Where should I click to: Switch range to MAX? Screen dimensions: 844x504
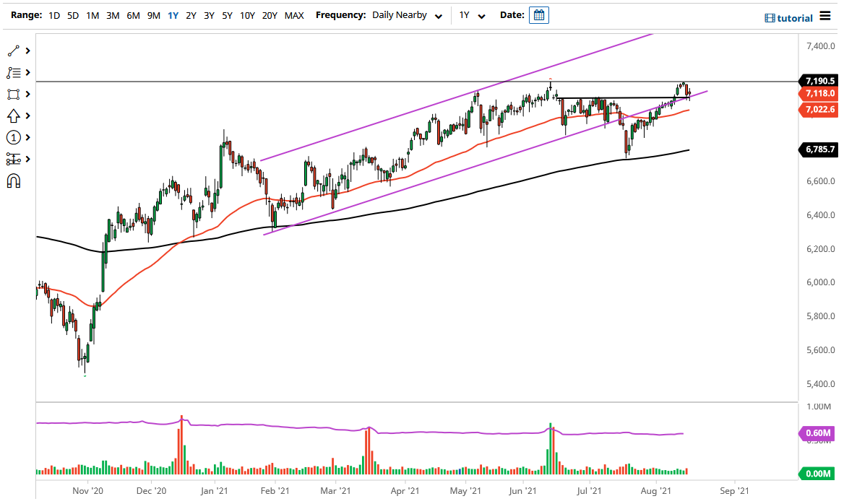point(294,14)
